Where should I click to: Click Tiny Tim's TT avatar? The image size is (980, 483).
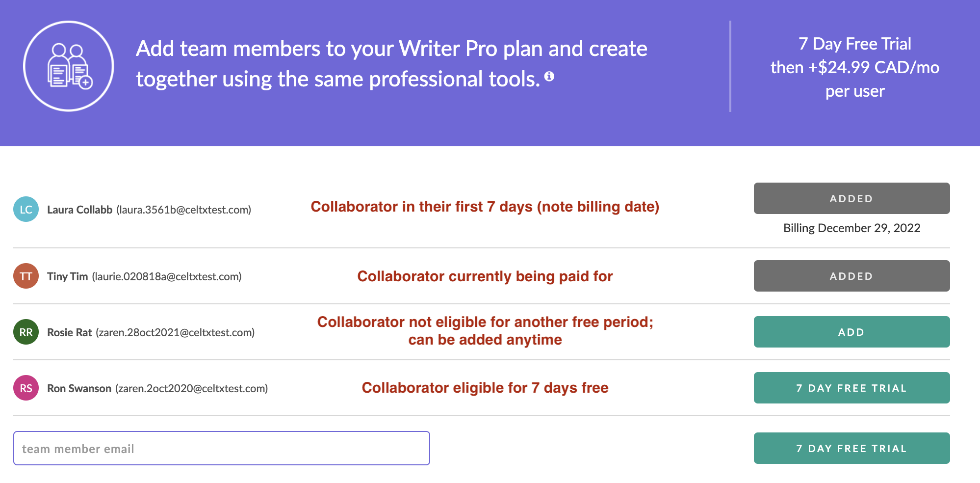coord(26,276)
